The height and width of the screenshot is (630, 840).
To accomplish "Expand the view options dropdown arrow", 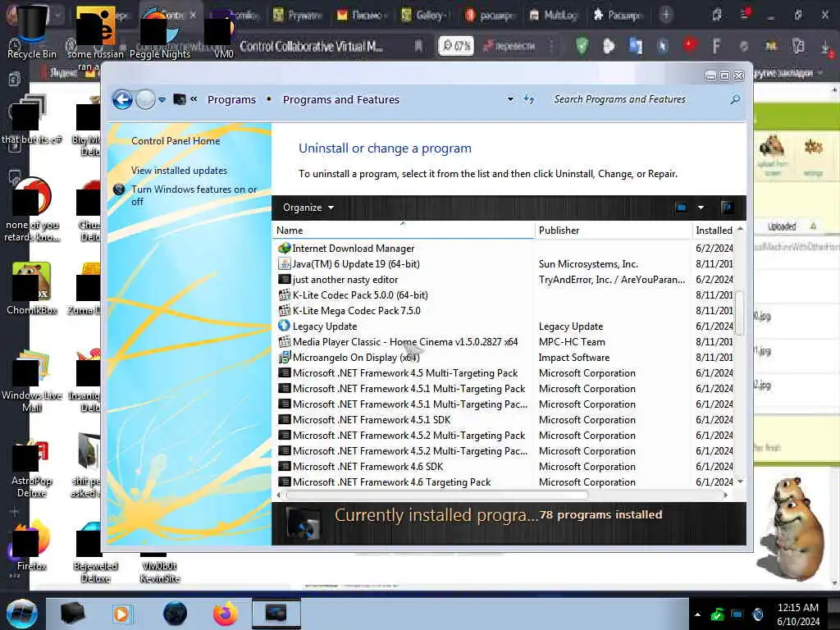I will [701, 208].
